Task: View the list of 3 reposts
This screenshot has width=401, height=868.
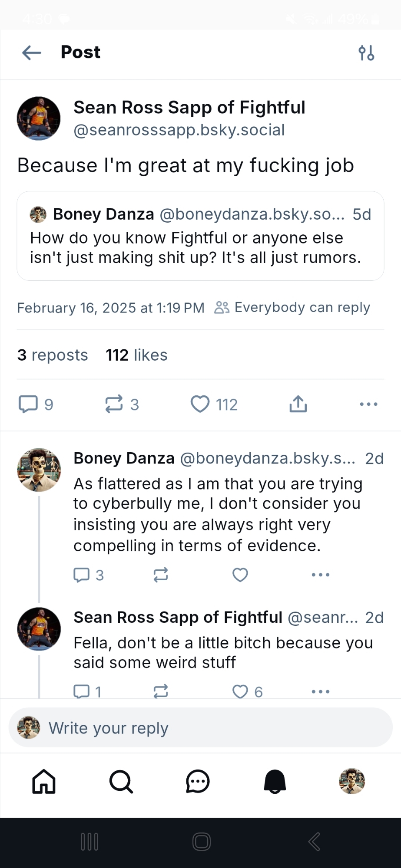Action: (53, 355)
